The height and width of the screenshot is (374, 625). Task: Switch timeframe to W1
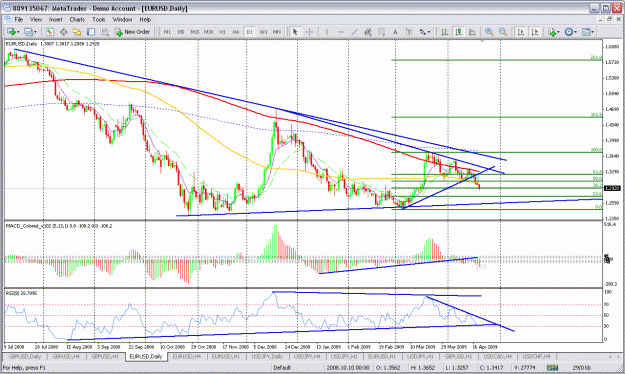point(263,32)
